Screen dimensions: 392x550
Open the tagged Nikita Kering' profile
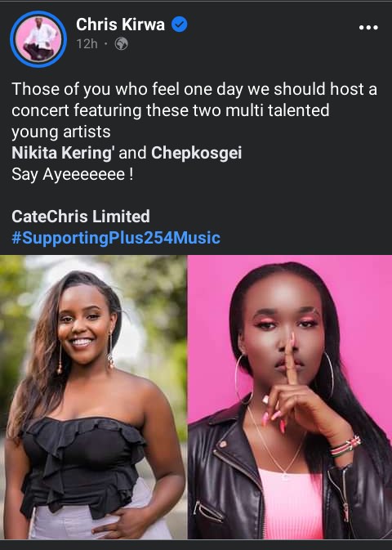63,153
